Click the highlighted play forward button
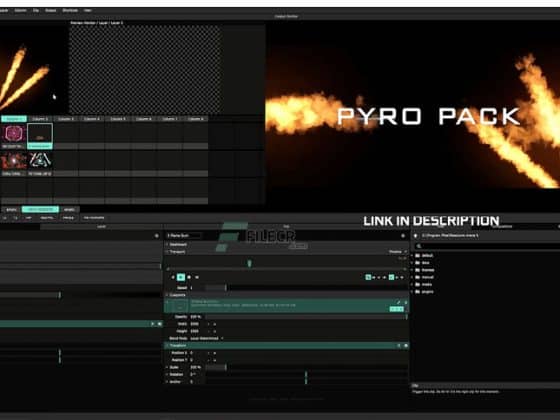 [181, 277]
